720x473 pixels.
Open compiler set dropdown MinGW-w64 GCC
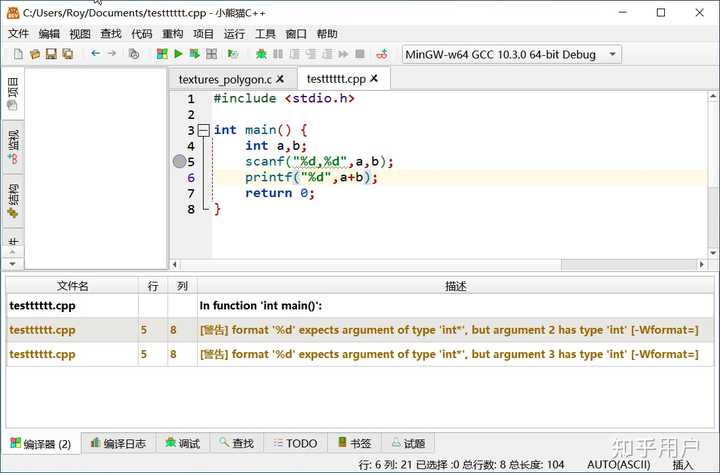512,54
